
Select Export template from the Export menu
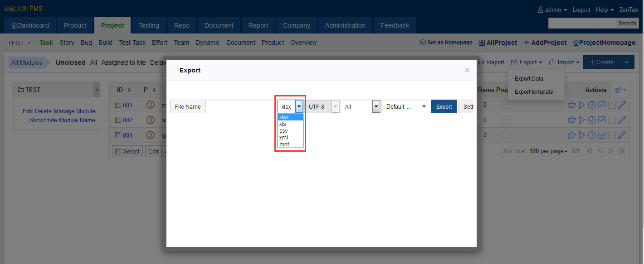pos(534,92)
